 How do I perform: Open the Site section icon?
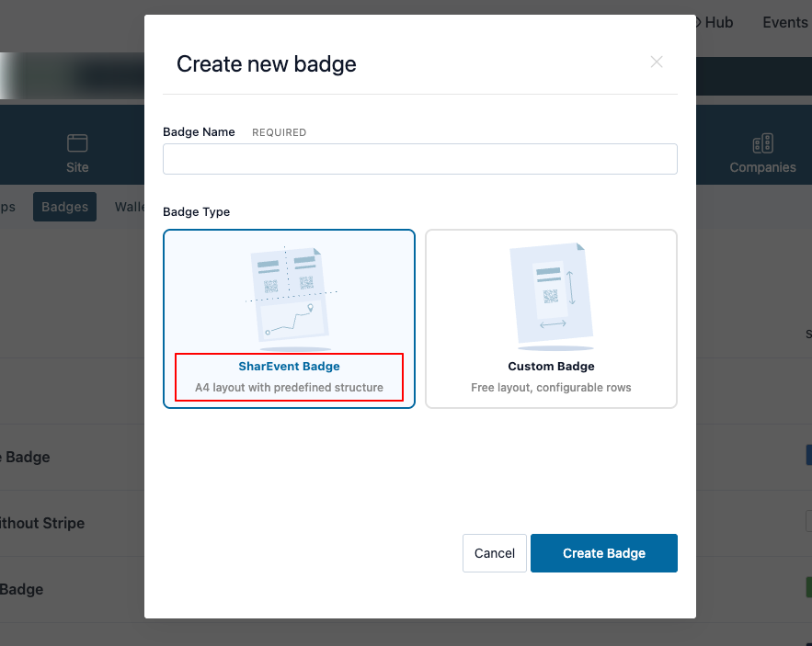tap(77, 142)
